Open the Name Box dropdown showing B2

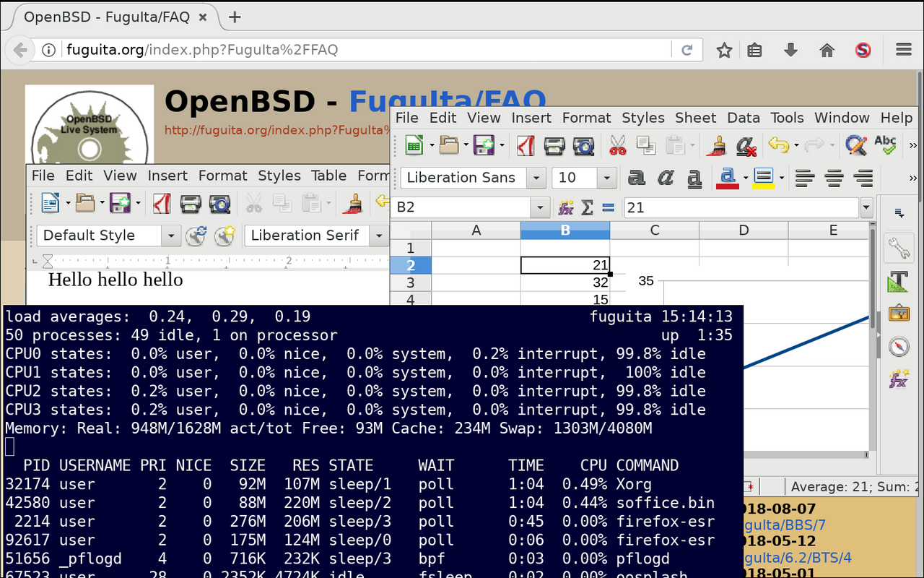(x=540, y=207)
